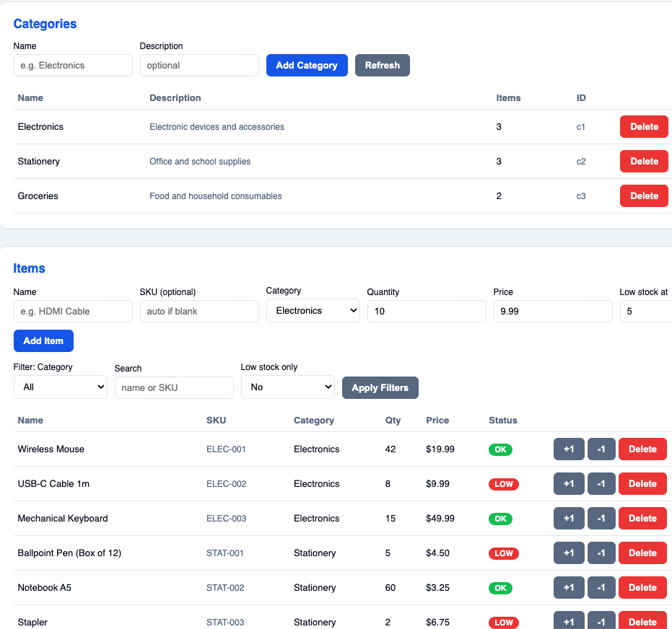Click the Add Category button

307,66
